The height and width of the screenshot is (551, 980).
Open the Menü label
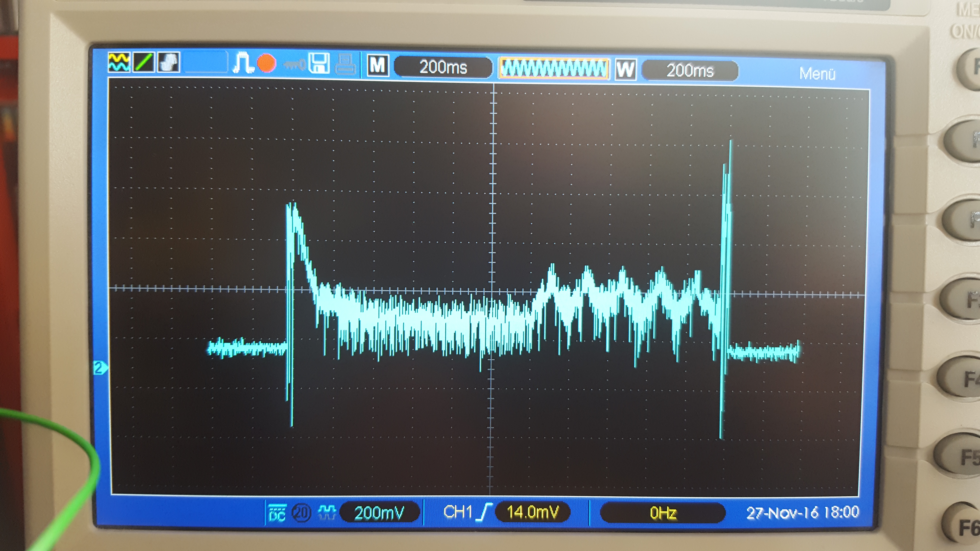click(x=817, y=74)
